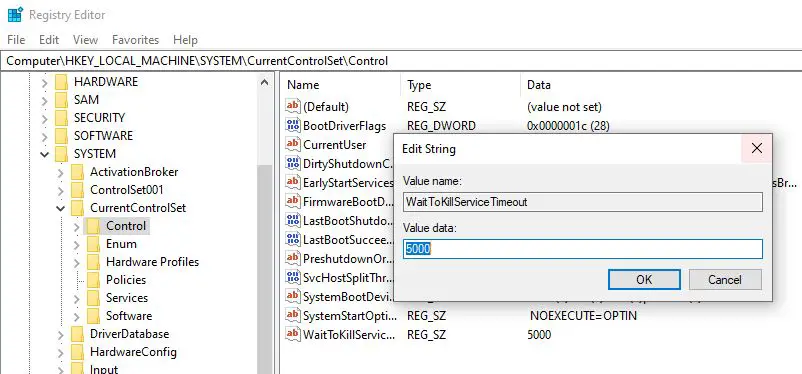Click the Registry Editor app icon
The height and width of the screenshot is (374, 802).
(x=15, y=15)
